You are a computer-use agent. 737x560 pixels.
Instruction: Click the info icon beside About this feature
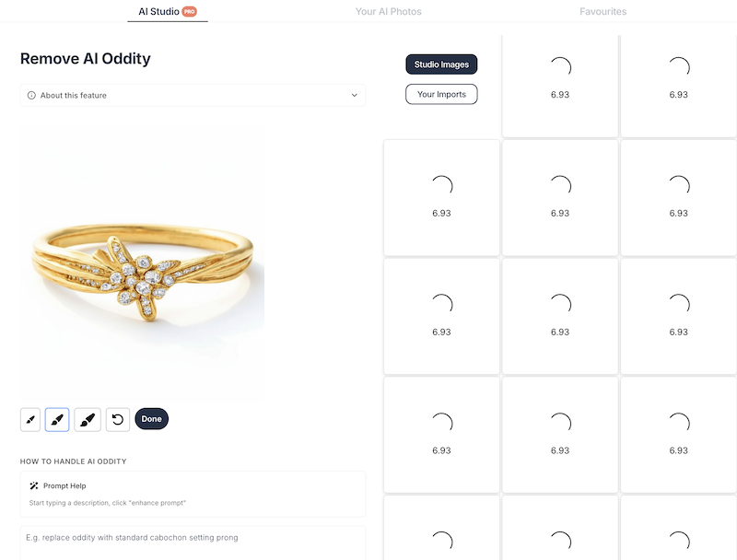[x=31, y=96]
